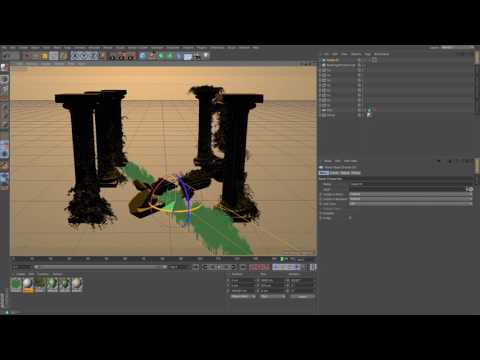Toggle the Z axis lock
480x360 pixels.
[92, 56]
